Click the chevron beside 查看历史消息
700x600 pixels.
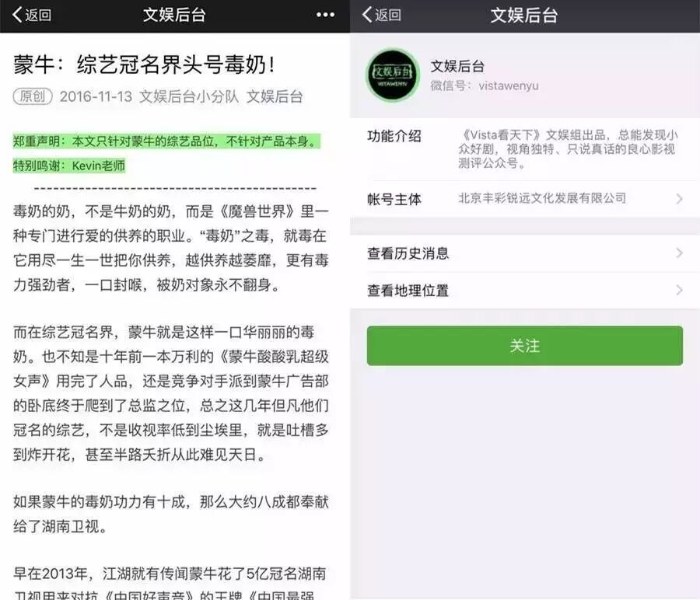coord(678,253)
